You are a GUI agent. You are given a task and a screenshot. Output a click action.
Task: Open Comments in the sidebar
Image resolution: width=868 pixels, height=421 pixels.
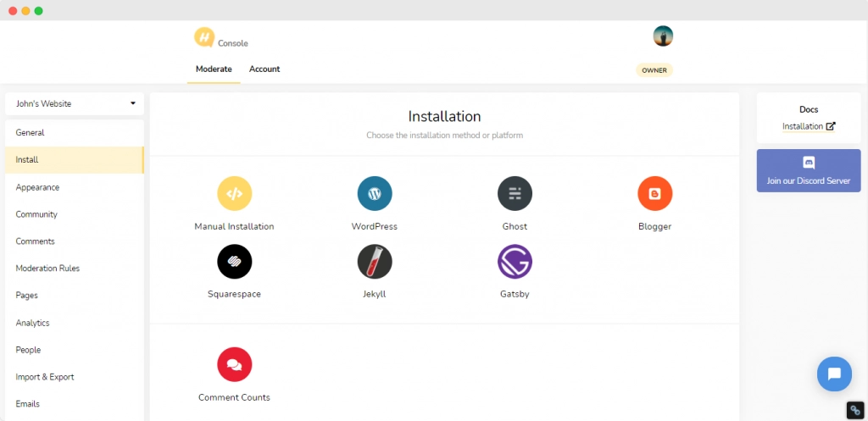tap(75, 241)
